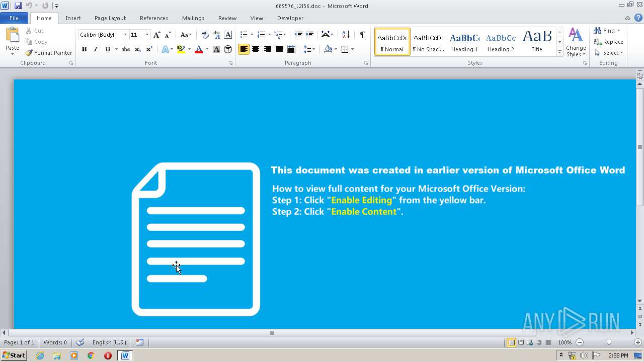
Task: Click the Replace command
Action: 608,42
